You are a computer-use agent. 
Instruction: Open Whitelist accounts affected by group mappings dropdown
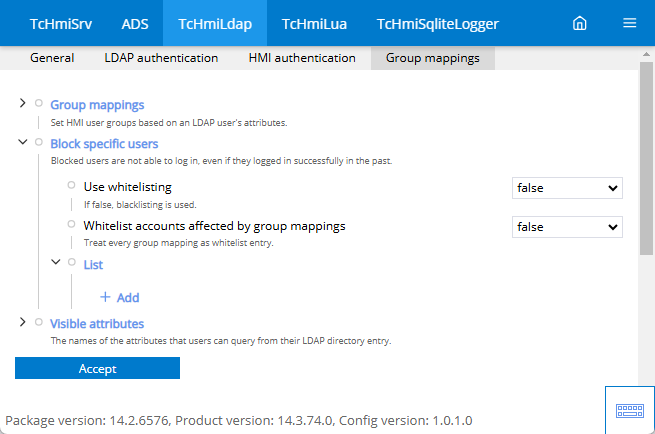click(x=567, y=227)
